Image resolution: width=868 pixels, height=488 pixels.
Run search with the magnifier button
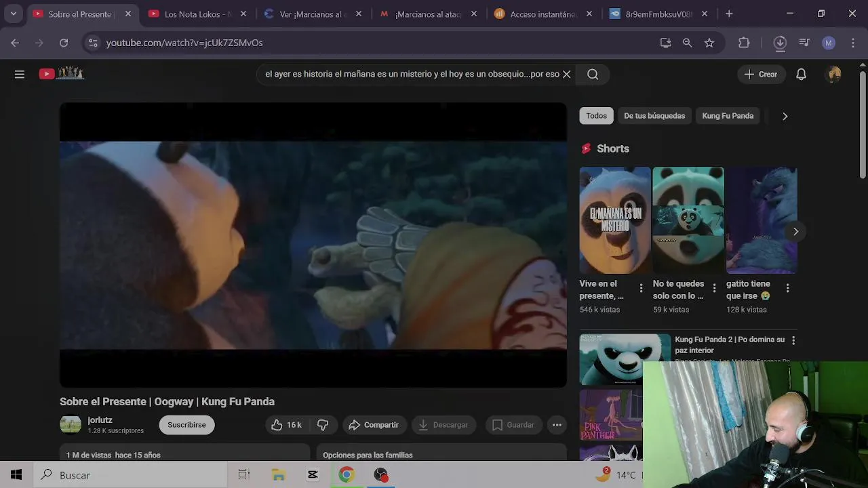pyautogui.click(x=593, y=75)
